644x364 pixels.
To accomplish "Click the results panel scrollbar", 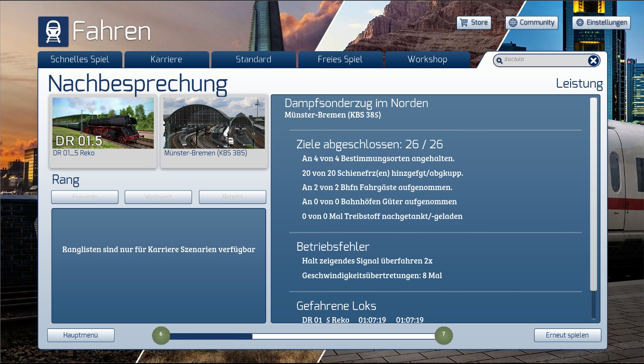I will [x=593, y=194].
